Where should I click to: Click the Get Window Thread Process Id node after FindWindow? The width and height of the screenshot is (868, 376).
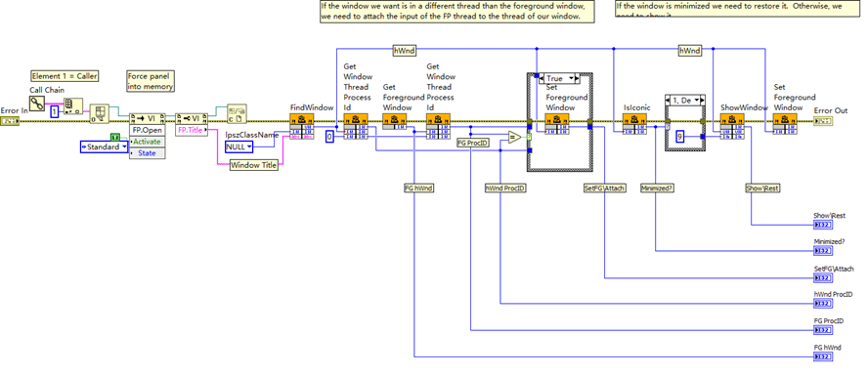point(356,127)
